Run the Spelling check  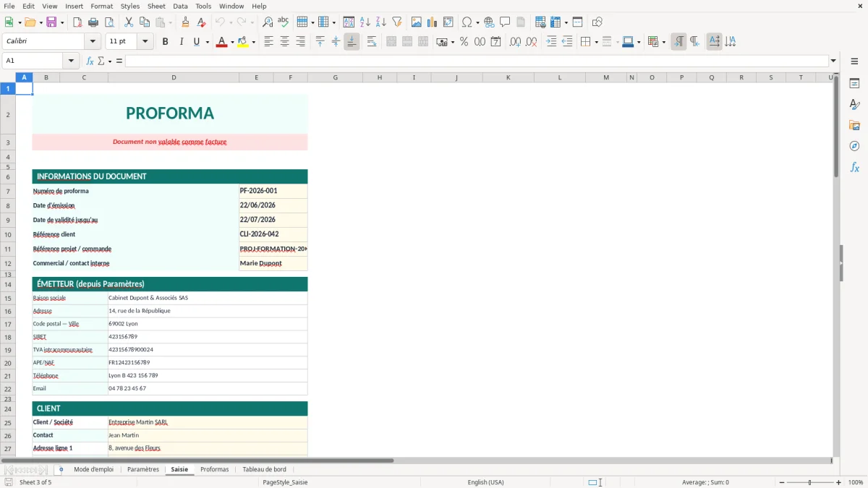click(284, 22)
